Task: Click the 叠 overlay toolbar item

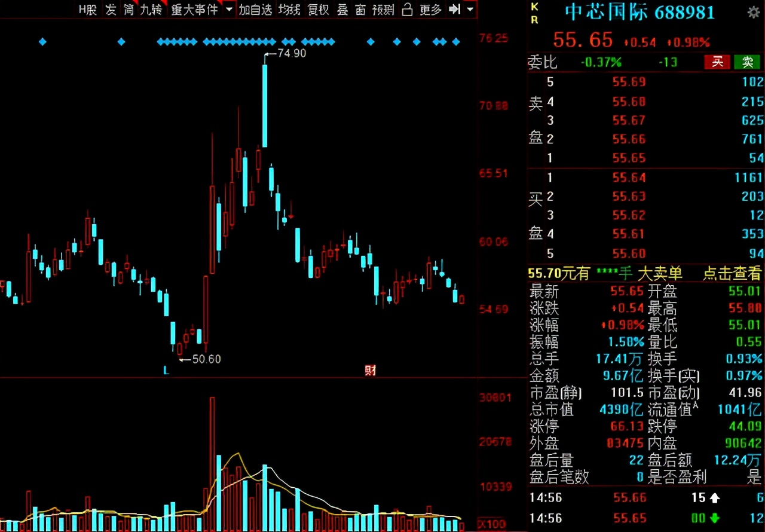Action: point(342,10)
